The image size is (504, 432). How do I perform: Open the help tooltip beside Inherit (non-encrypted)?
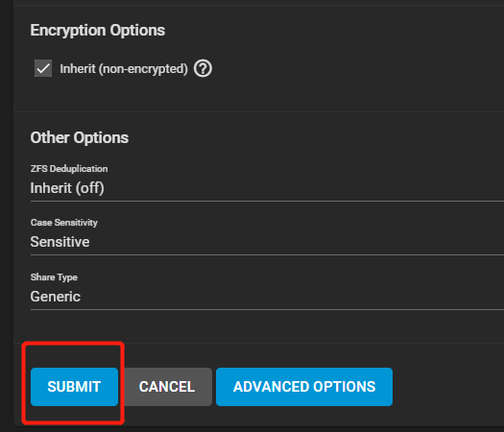(203, 68)
